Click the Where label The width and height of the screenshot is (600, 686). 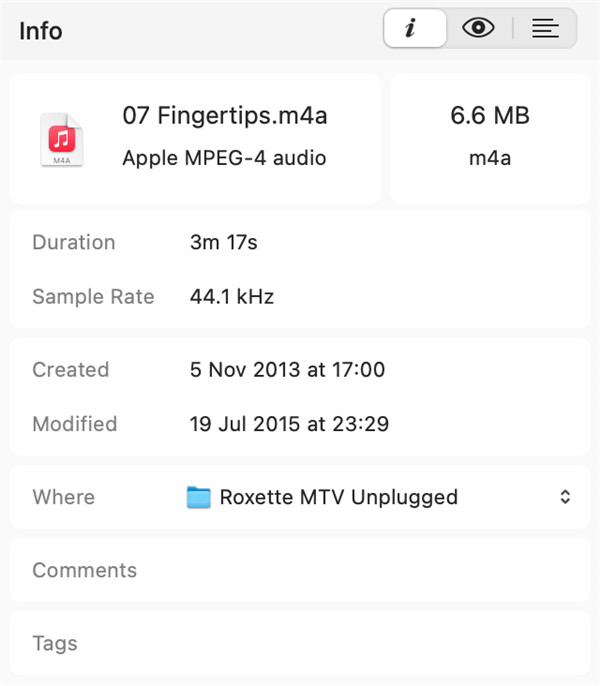(x=63, y=497)
